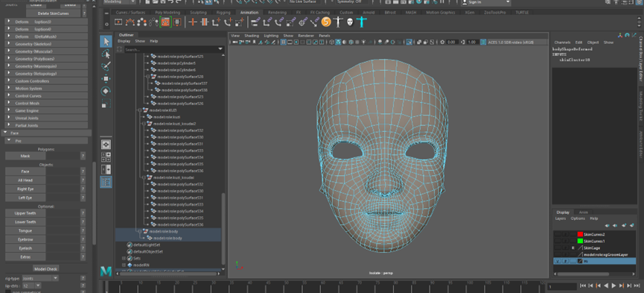Toggle the P playback box of Hi layer
Viewport: 644px width, 293px height.
565,261
